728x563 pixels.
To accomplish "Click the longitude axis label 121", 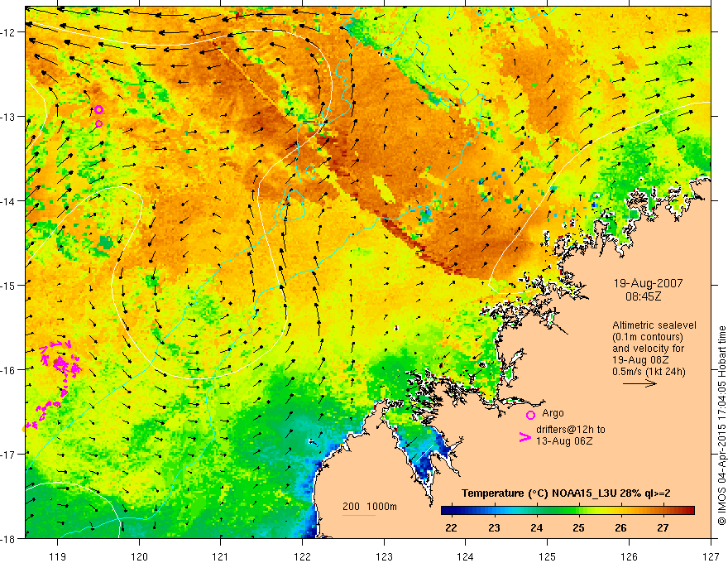I will 221,556.
